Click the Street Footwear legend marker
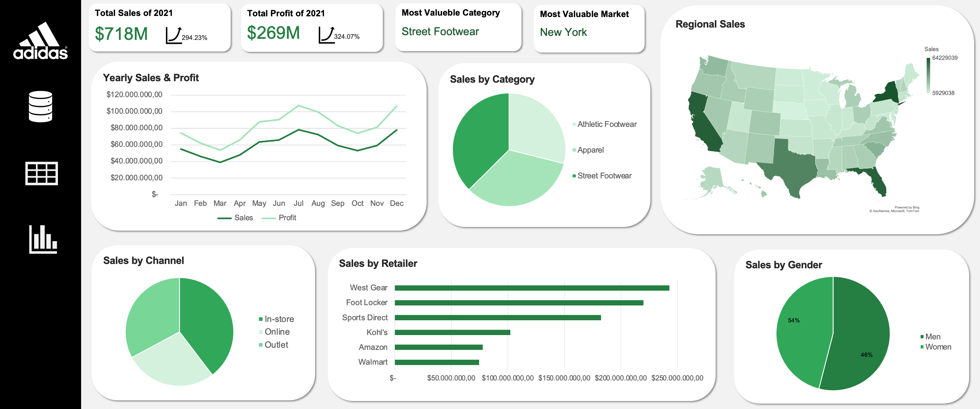 click(x=574, y=176)
